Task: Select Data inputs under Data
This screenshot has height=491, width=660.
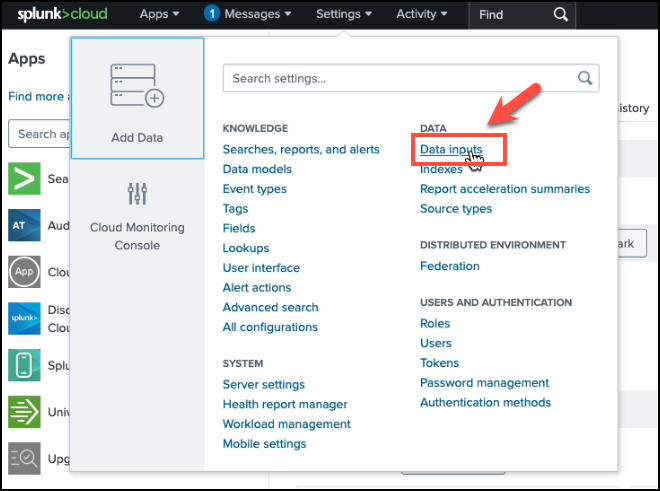Action: tap(451, 150)
